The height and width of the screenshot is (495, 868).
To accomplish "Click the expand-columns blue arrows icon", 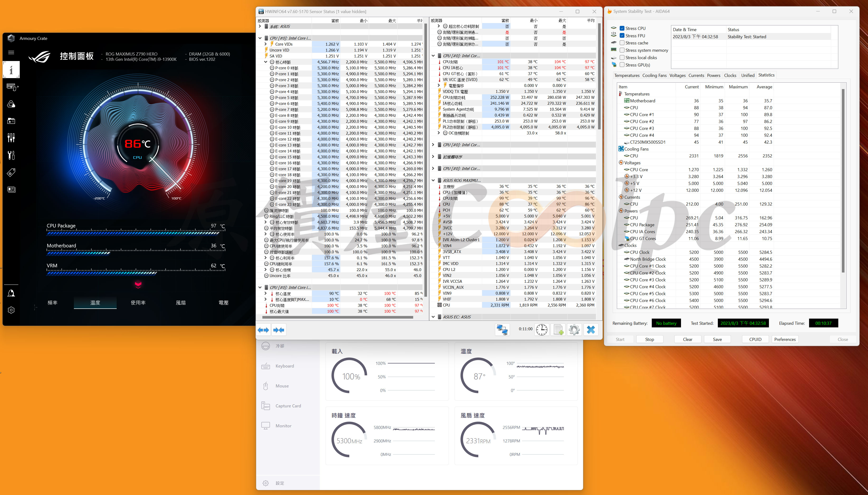I will coord(263,330).
